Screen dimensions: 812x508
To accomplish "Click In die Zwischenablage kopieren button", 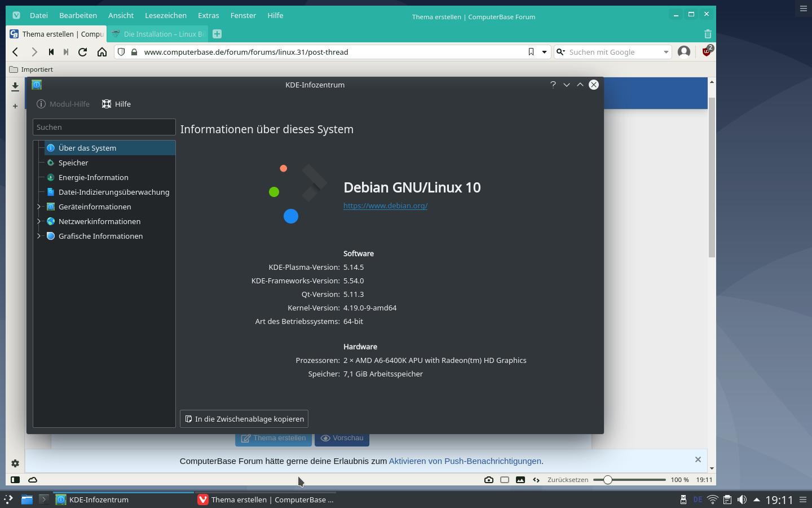I will point(244,419).
